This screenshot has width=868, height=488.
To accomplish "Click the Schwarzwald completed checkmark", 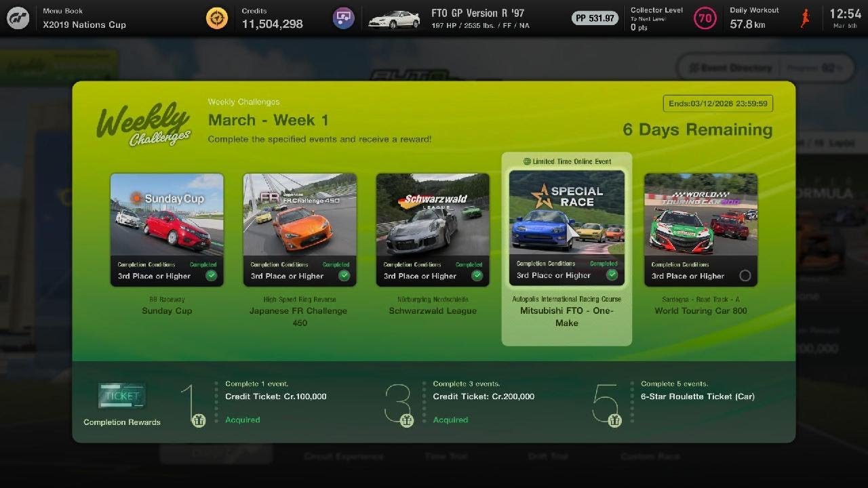I will click(x=477, y=276).
